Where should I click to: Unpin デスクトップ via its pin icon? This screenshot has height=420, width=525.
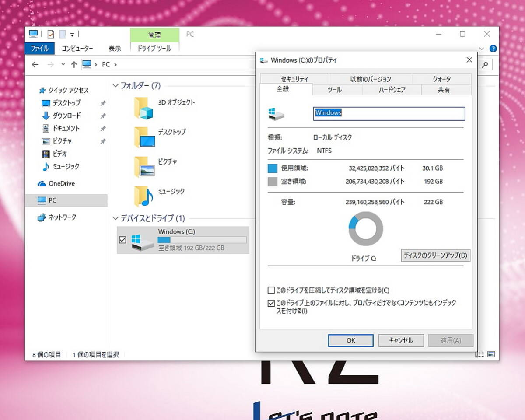pyautogui.click(x=103, y=103)
